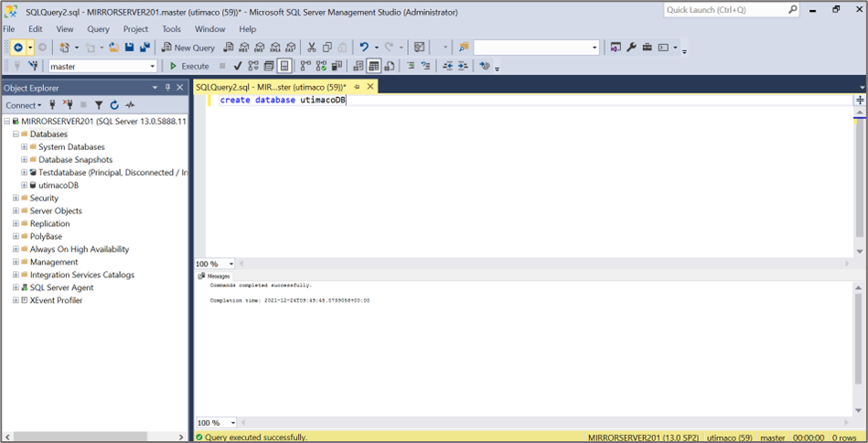Open the Query Options icon
Screen dimensions: 868x443
click(x=269, y=66)
